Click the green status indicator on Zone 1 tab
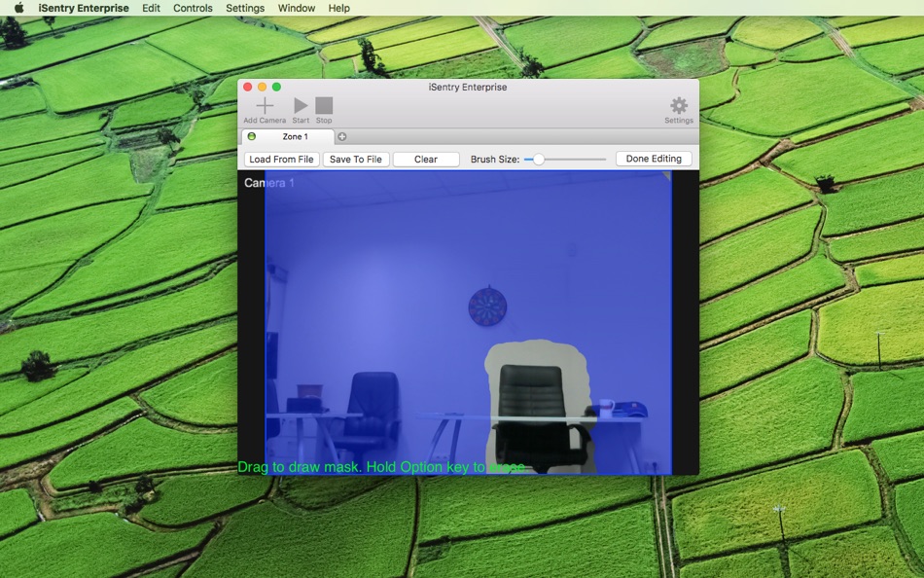924x578 pixels. pyautogui.click(x=252, y=136)
